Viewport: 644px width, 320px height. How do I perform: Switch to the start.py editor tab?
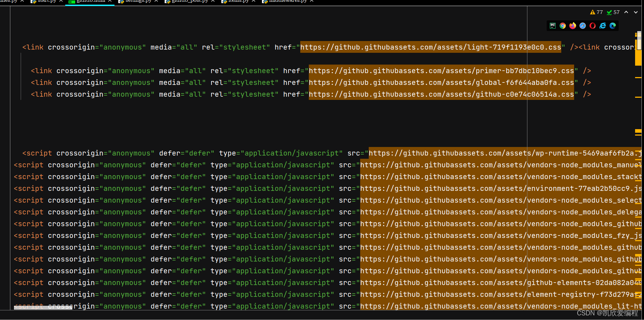[x=47, y=1]
